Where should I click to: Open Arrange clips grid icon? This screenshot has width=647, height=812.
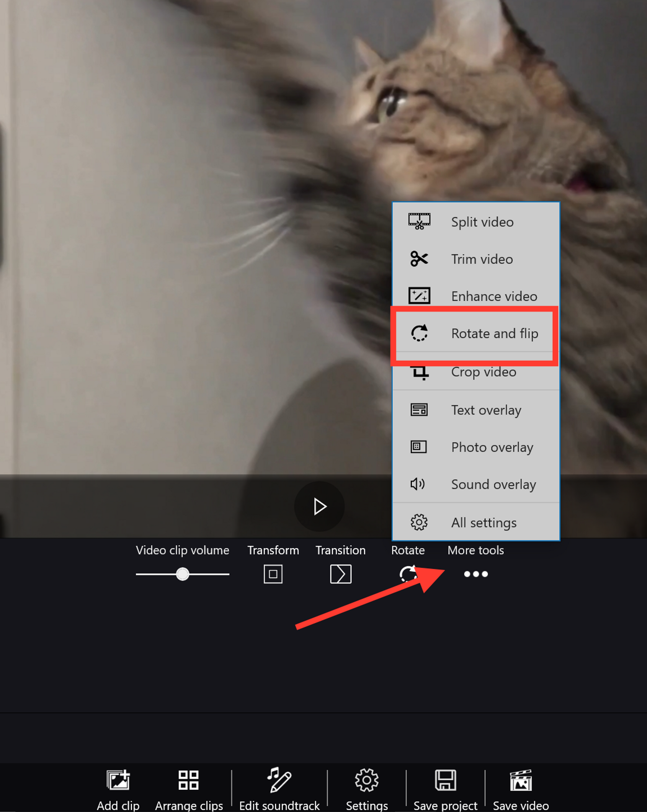click(x=189, y=780)
